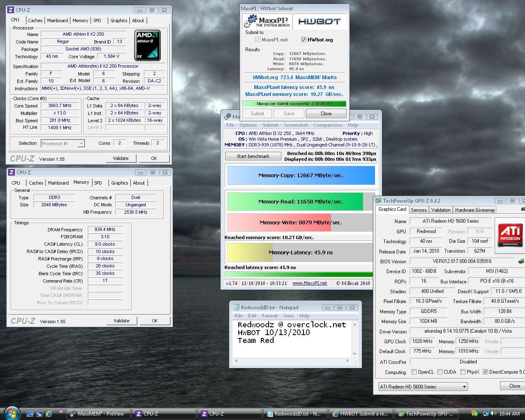Enable the PhysX checkbox in GPU-Z
Image resolution: width=525 pixels, height=420 pixels.
pyautogui.click(x=463, y=372)
